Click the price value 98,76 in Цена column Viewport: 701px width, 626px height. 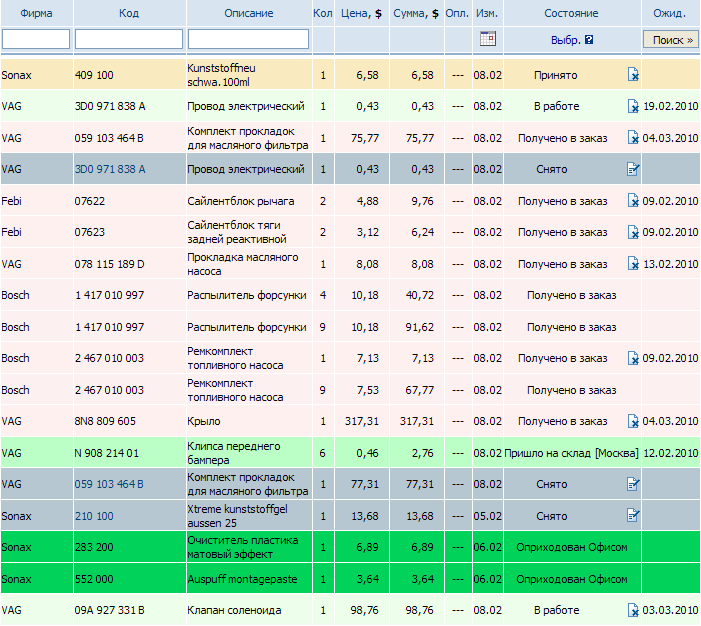pos(364,610)
